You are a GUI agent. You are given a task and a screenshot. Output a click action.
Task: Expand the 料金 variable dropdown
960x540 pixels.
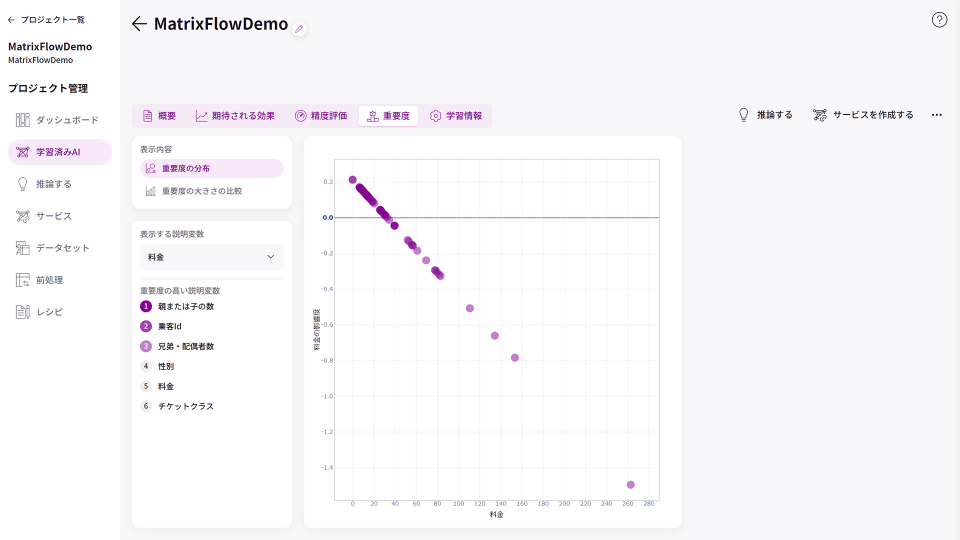[211, 257]
